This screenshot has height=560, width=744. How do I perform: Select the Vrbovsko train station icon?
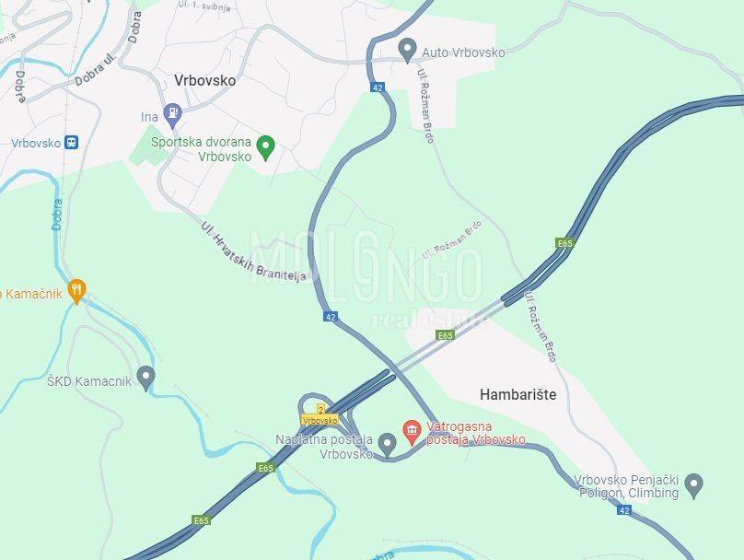pyautogui.click(x=72, y=143)
